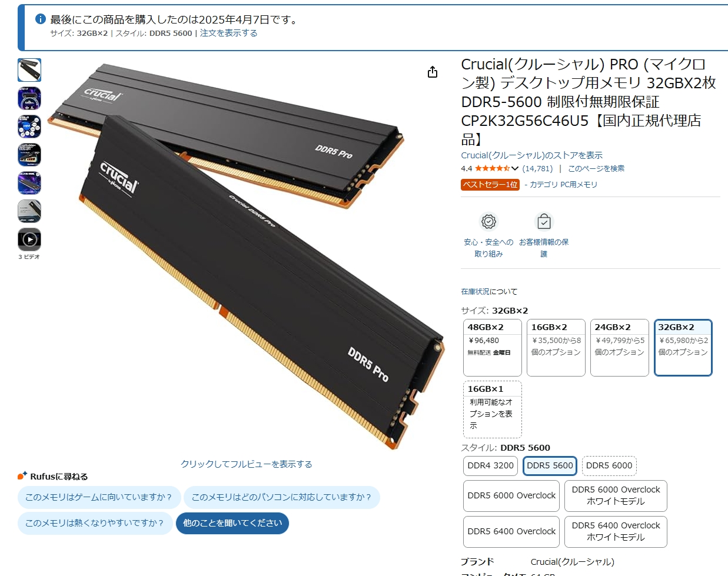728x576 pixels.
Task: Choose the DDR4 3200 style option
Action: pyautogui.click(x=491, y=465)
